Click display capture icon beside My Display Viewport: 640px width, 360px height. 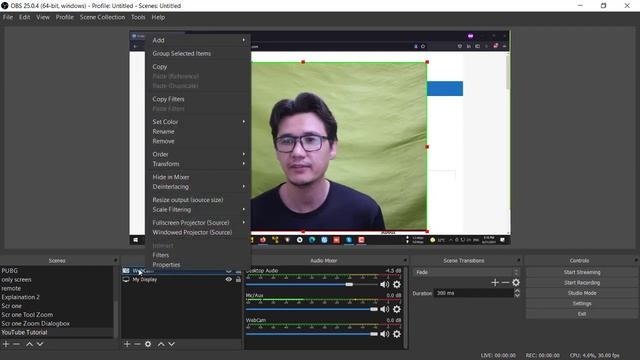[x=126, y=280]
